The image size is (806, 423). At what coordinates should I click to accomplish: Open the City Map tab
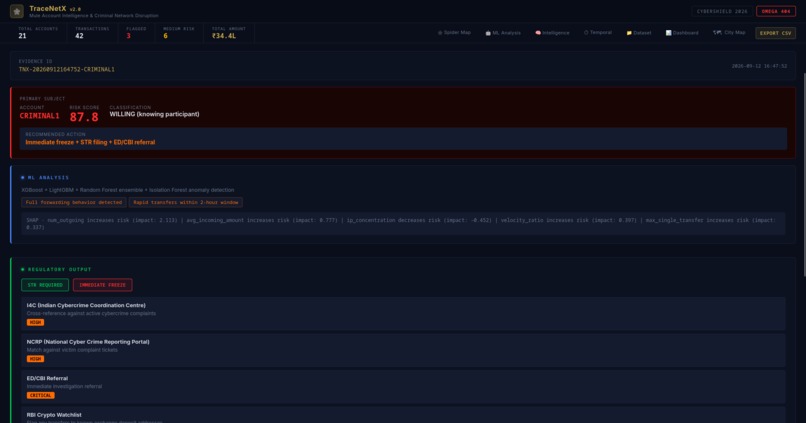[x=729, y=33]
